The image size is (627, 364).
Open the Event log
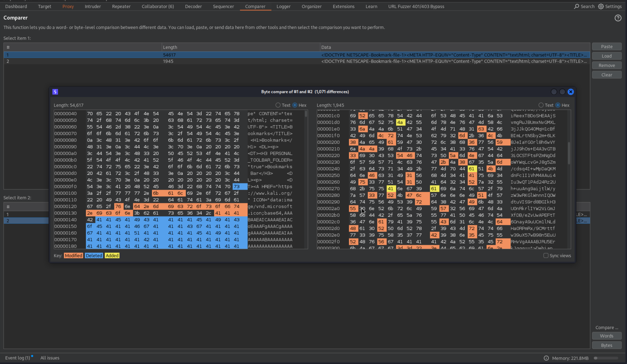pos(17,358)
